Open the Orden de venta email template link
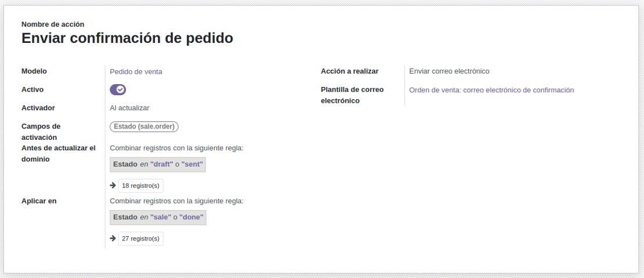Image resolution: width=644 pixels, height=278 pixels. tap(491, 90)
